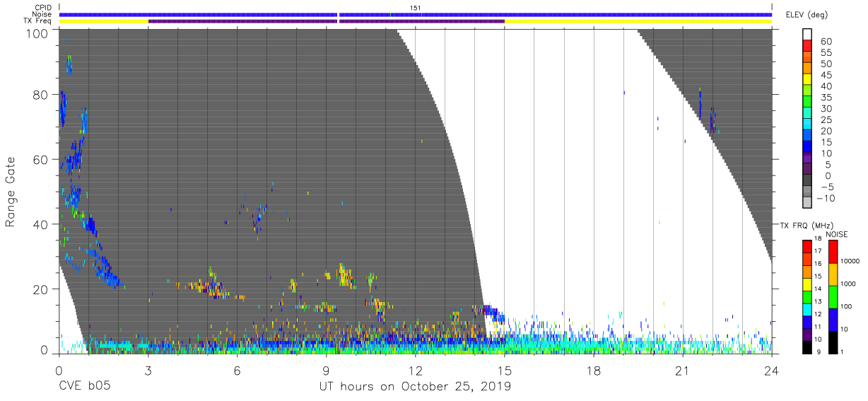Click the "35" label on ELEV color bar
This screenshot has height=401, width=868.
pyautogui.click(x=826, y=98)
